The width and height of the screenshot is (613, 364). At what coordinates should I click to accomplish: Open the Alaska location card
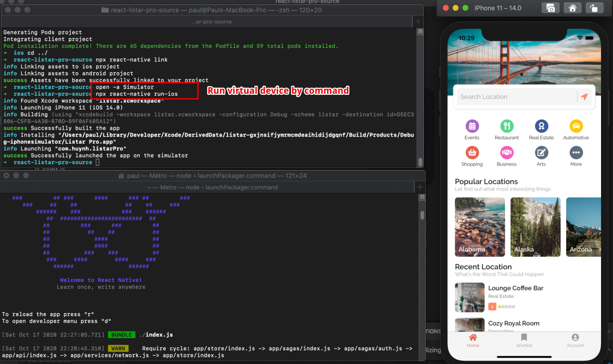(x=535, y=227)
